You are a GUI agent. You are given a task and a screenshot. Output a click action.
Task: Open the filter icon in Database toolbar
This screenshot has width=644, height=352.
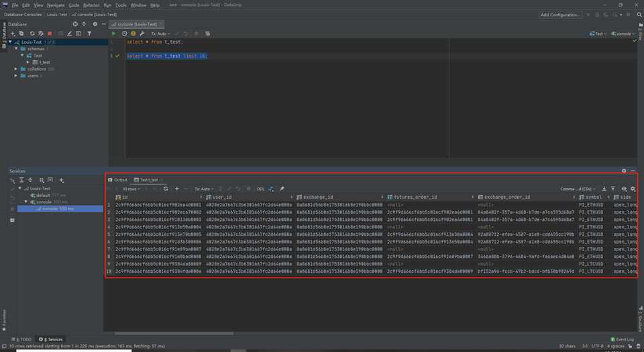[x=89, y=34]
